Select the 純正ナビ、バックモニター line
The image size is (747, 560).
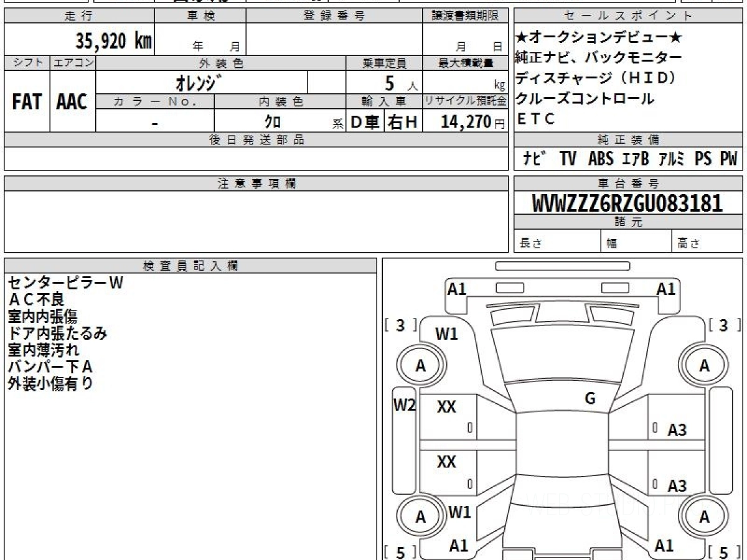point(598,58)
